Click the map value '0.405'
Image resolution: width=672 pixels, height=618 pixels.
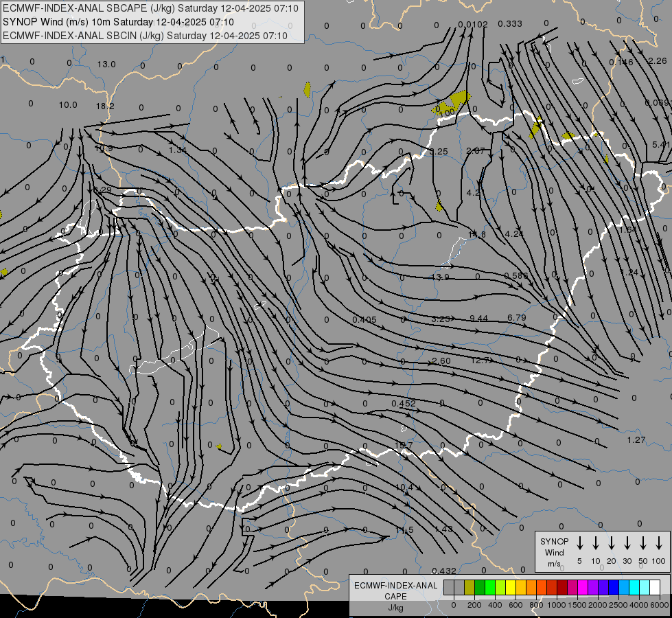(364, 320)
